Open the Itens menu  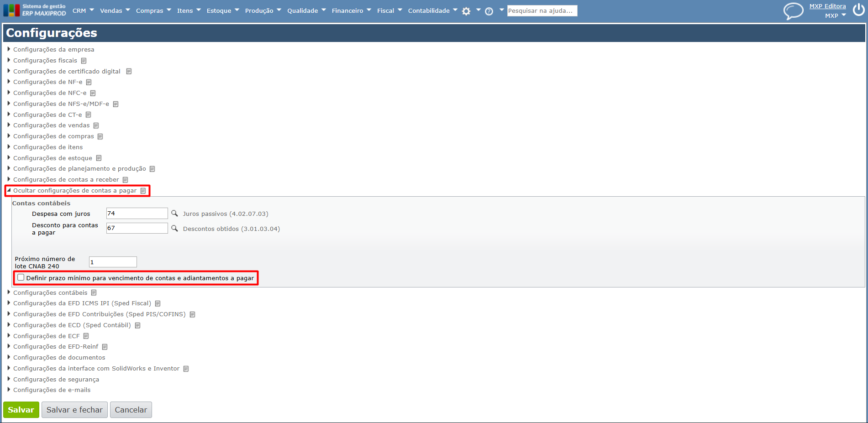[x=189, y=10]
